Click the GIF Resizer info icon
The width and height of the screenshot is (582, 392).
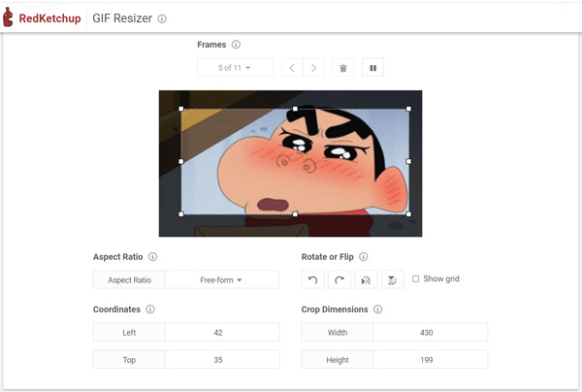[x=162, y=18]
